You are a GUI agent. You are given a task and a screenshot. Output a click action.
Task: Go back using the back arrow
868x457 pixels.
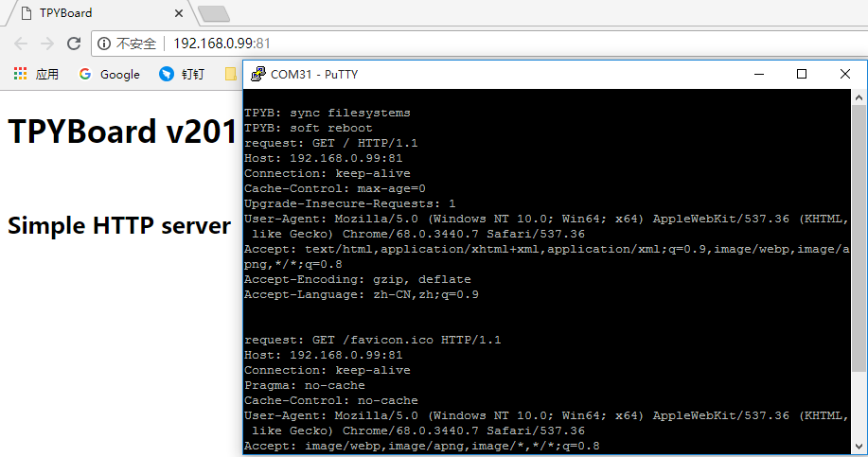(21, 44)
